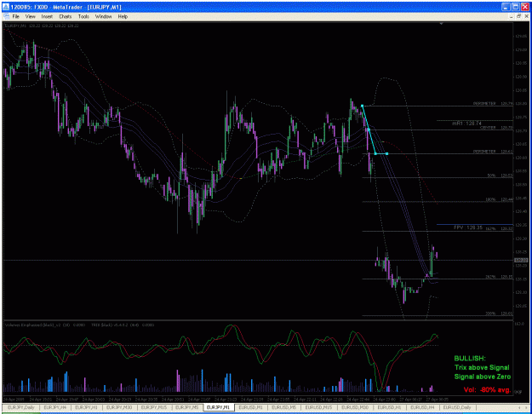Switch to the EURUSD,M15 chart tab
532x414 pixels.
[318, 407]
